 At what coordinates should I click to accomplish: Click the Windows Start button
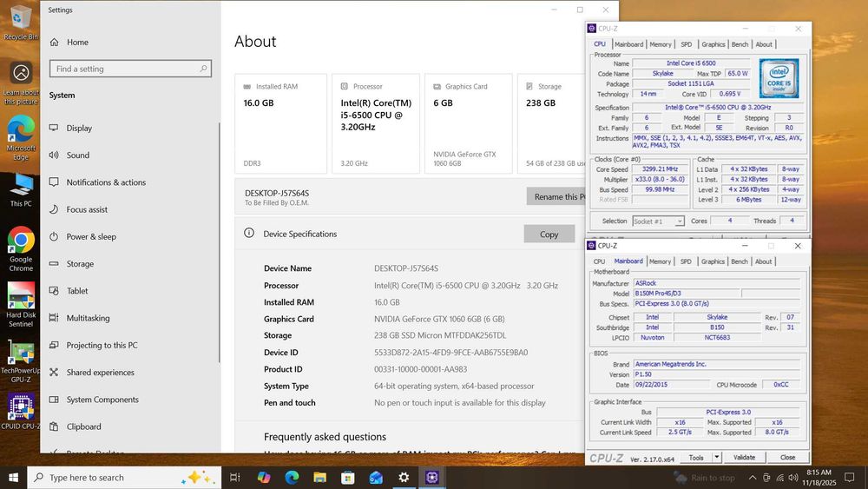(13, 478)
